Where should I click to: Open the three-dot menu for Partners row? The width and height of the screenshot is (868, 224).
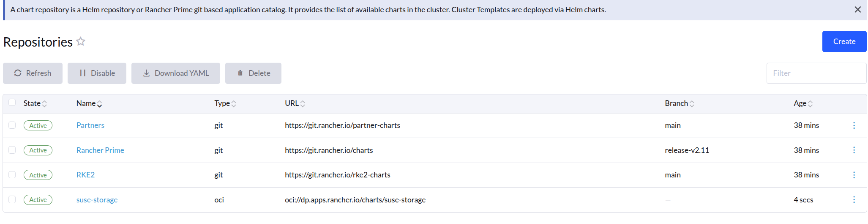coord(854,125)
